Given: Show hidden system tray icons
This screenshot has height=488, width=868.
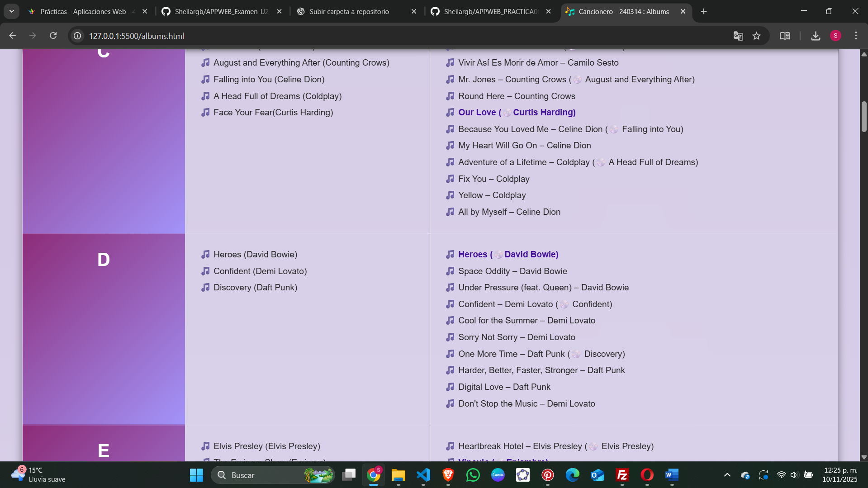Looking at the screenshot, I should pyautogui.click(x=727, y=475).
